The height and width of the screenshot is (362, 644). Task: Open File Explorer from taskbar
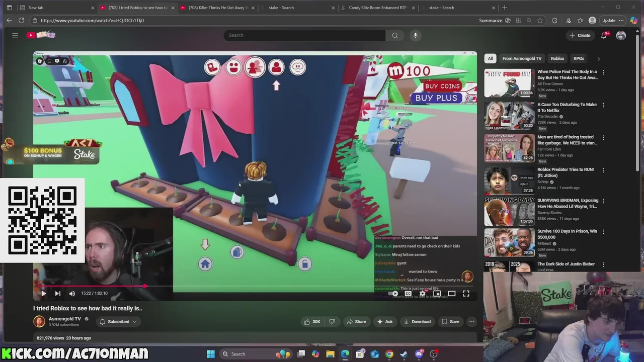(330, 354)
